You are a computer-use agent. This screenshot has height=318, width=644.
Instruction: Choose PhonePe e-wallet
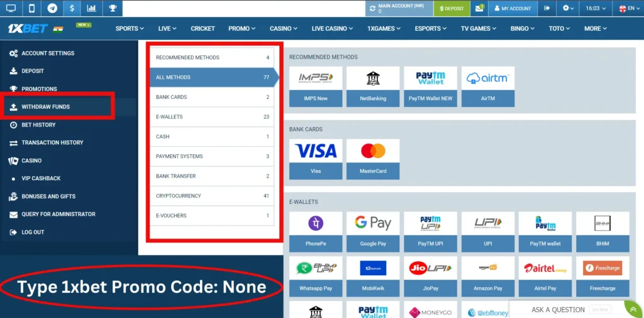[x=316, y=232]
